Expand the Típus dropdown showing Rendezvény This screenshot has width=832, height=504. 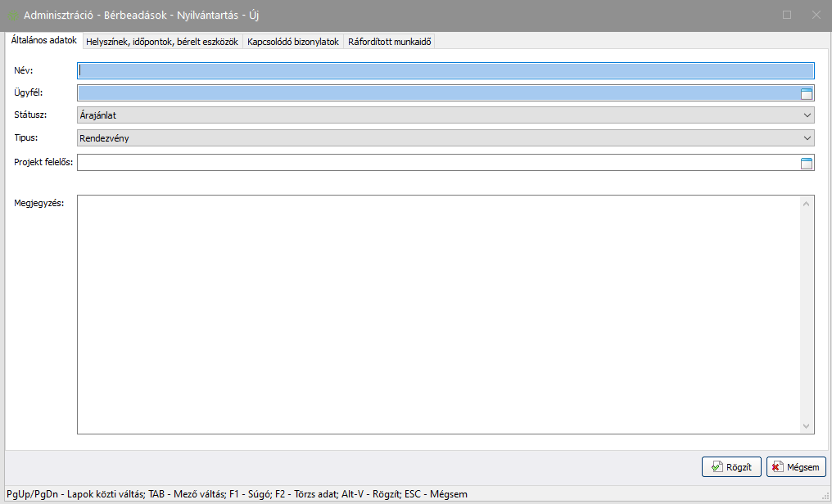tap(807, 138)
